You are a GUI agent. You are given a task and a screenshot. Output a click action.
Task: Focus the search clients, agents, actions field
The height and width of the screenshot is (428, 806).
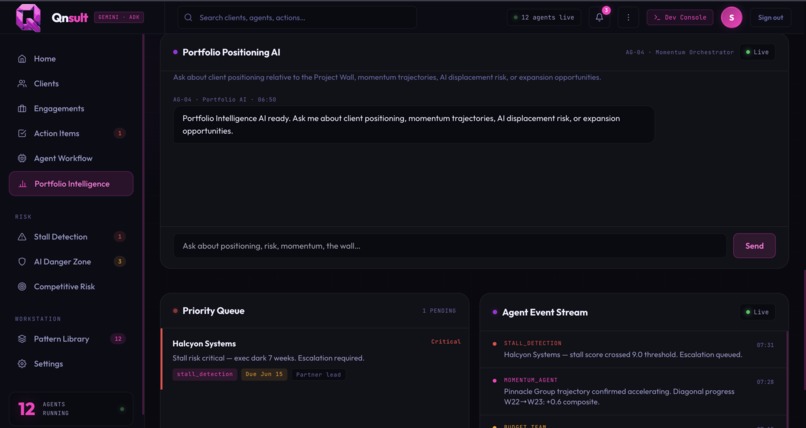point(297,17)
